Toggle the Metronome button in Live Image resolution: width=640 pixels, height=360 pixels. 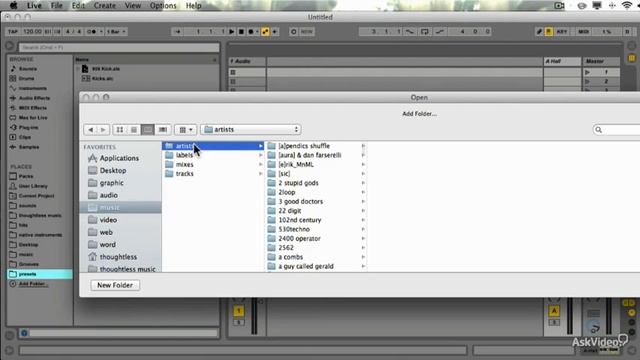click(91, 31)
